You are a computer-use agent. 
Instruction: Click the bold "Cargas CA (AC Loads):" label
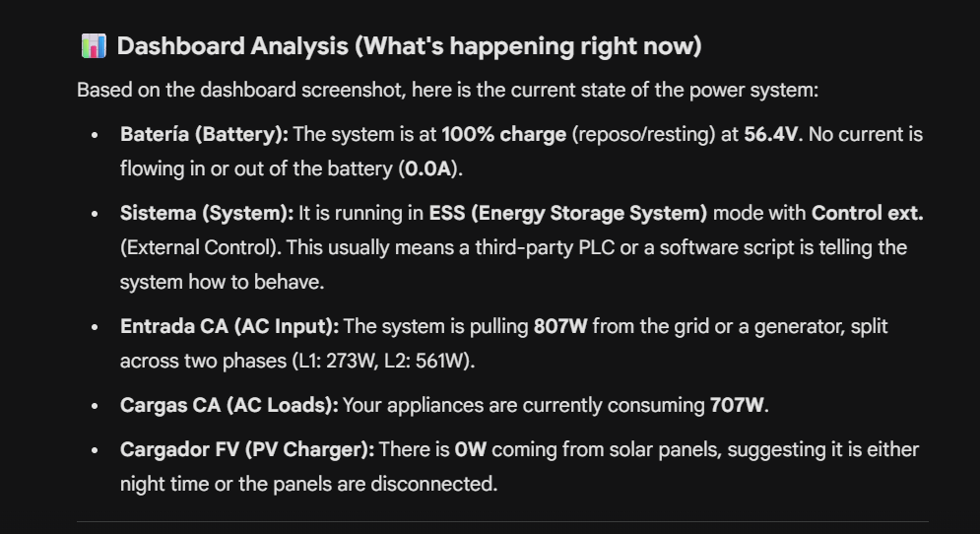229,405
